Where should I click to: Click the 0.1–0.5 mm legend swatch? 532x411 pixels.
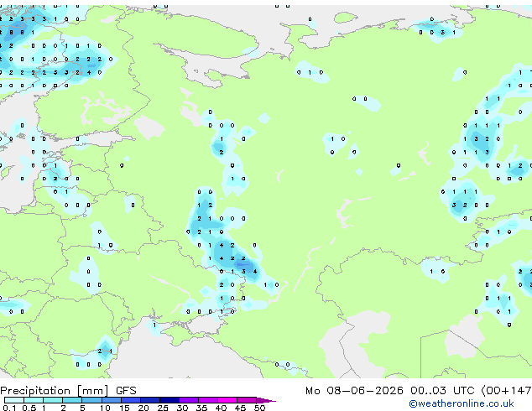pyautogui.click(x=14, y=400)
